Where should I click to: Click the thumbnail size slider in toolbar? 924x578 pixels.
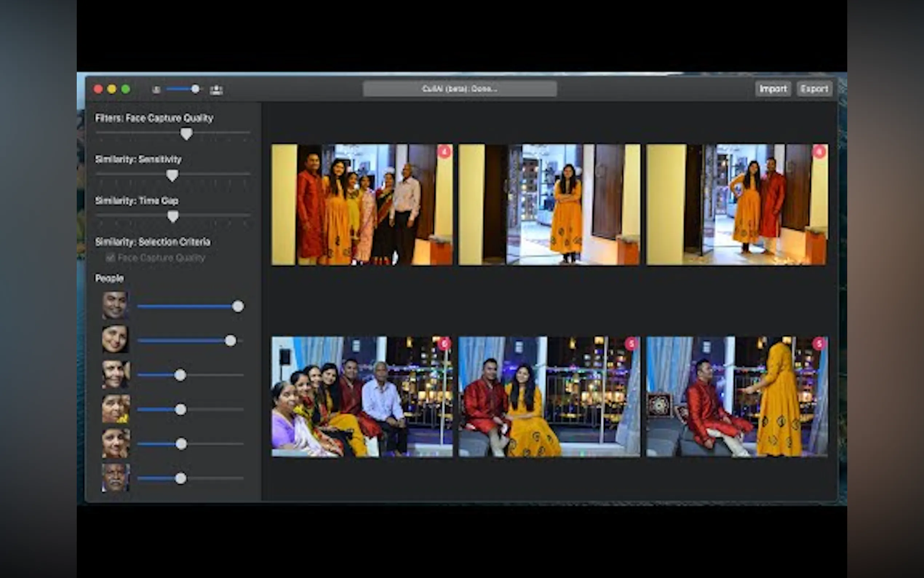(195, 90)
